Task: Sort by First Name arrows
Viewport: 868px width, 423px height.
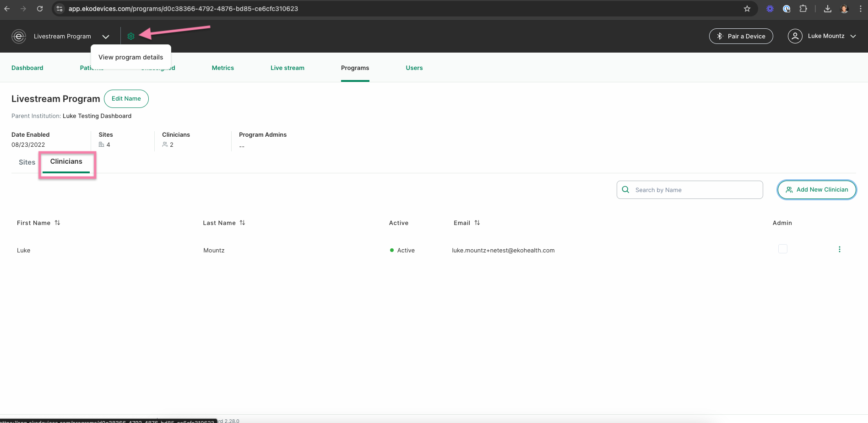Action: pyautogui.click(x=57, y=223)
